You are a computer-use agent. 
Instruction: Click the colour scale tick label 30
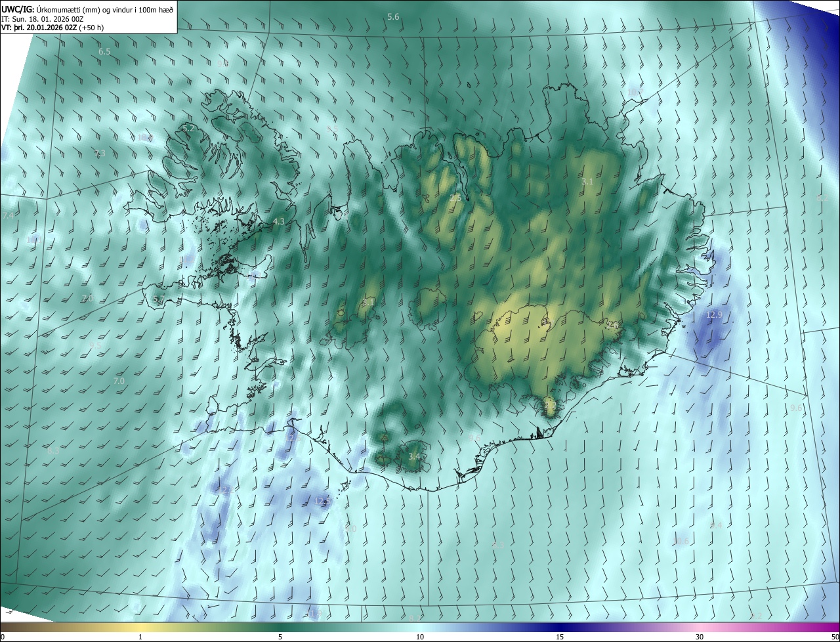click(x=700, y=637)
